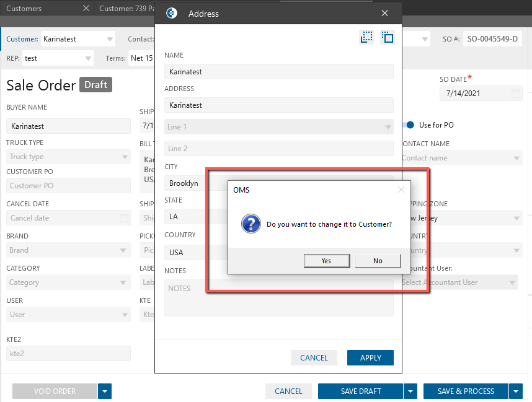Open the Cancel date calendar icon
The height and width of the screenshot is (402, 532).
point(124,218)
